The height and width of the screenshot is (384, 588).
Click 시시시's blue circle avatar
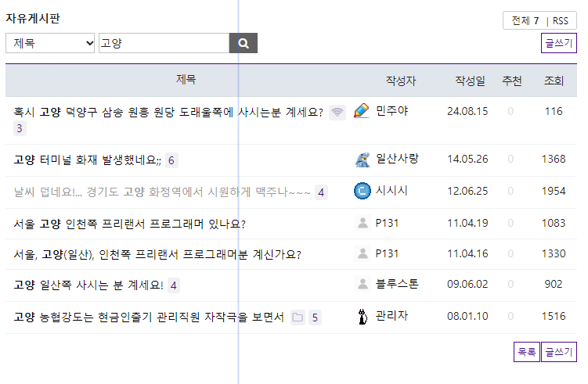[362, 191]
